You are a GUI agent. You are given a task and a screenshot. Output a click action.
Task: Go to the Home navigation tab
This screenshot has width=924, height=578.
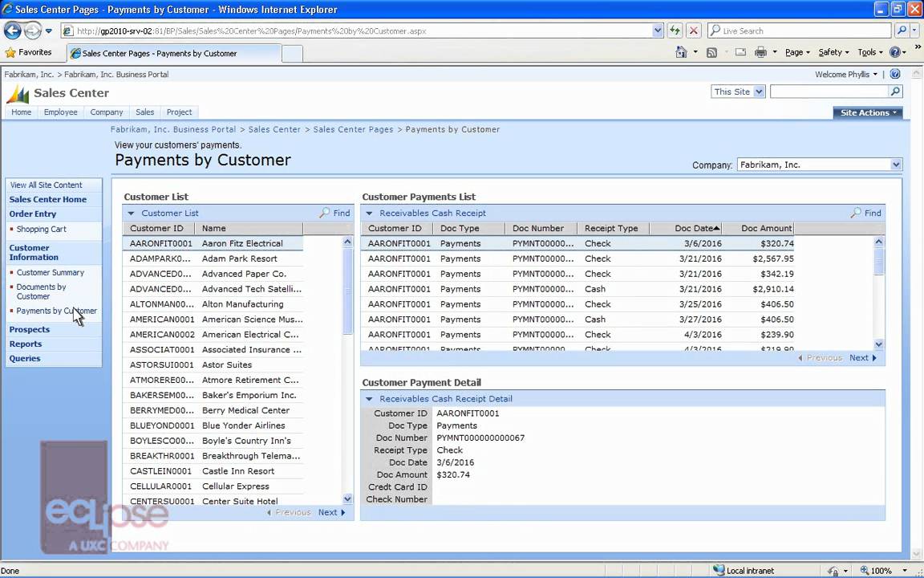point(21,112)
